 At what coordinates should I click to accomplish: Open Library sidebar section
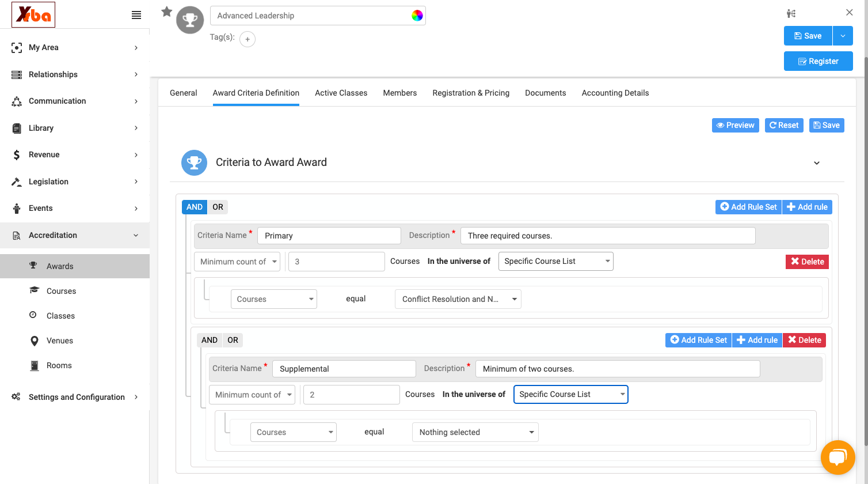pos(75,128)
